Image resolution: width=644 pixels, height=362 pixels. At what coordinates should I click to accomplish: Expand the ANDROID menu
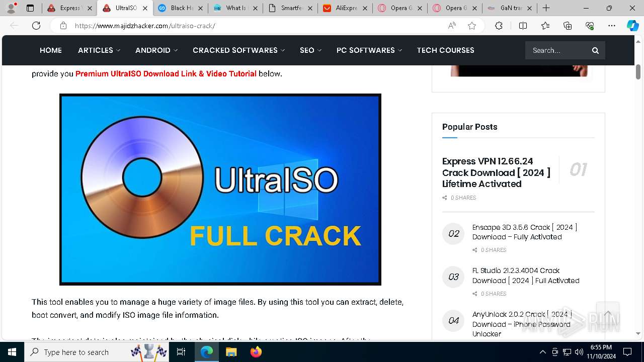click(x=156, y=50)
